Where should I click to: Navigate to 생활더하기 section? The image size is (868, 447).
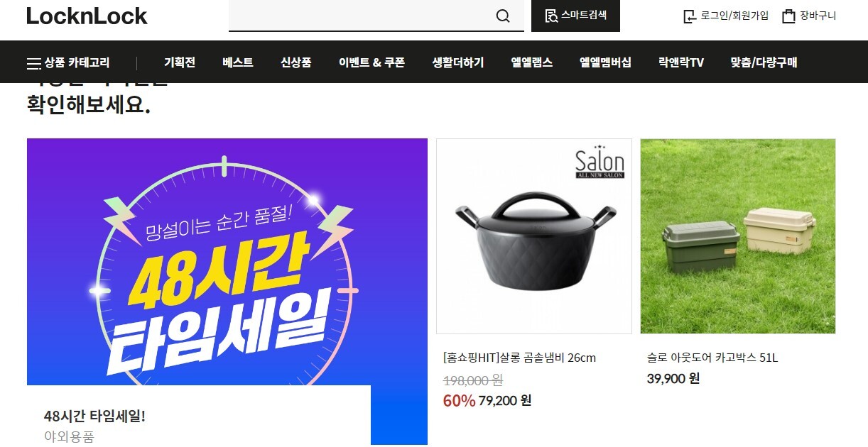458,62
